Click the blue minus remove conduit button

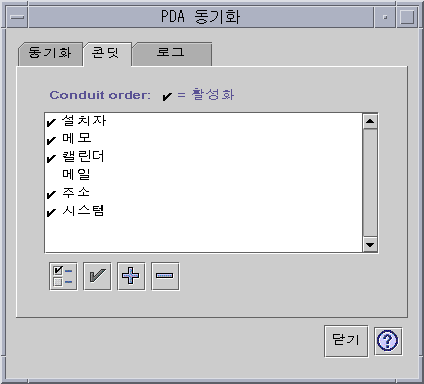pyautogui.click(x=165, y=276)
